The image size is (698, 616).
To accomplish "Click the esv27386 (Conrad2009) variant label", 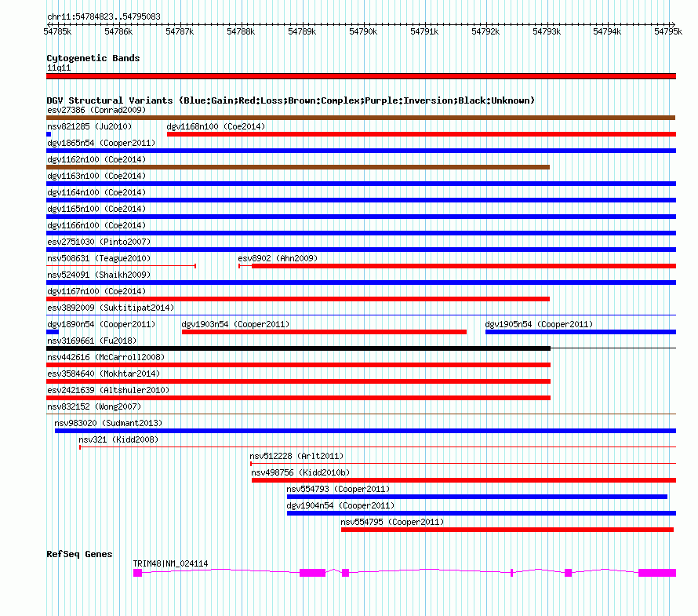I will [x=96, y=110].
